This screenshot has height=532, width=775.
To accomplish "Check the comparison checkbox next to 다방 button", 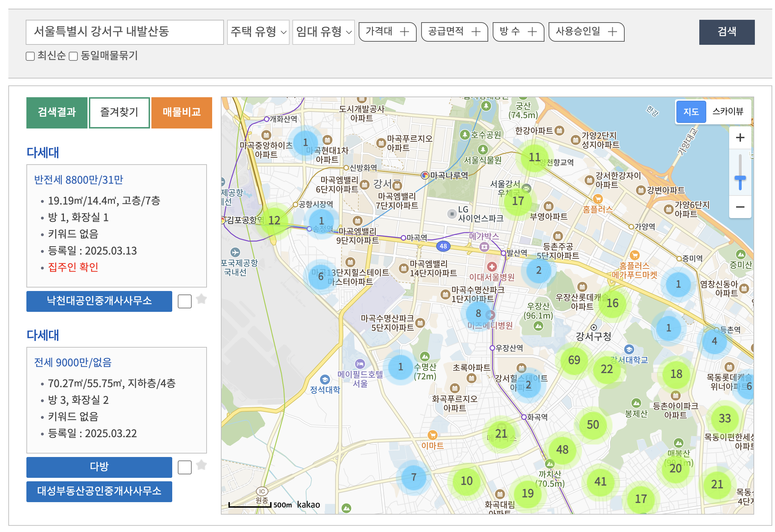I will point(185,467).
